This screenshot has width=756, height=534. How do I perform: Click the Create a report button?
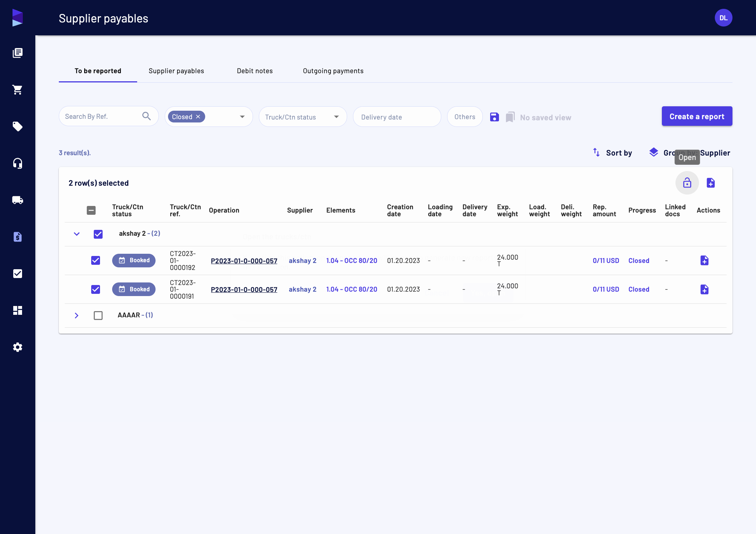(x=697, y=116)
